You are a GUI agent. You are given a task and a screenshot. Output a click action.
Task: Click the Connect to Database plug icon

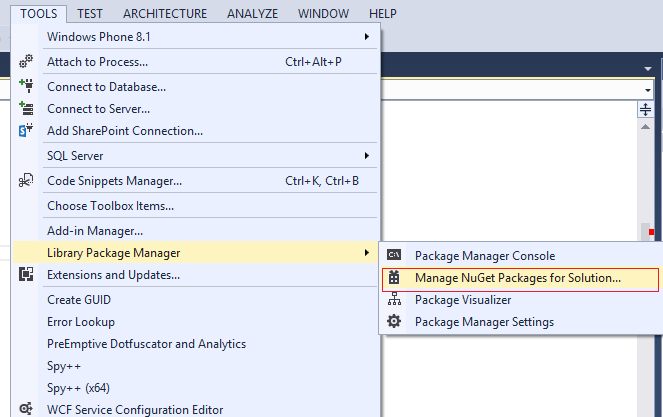pyautogui.click(x=26, y=86)
